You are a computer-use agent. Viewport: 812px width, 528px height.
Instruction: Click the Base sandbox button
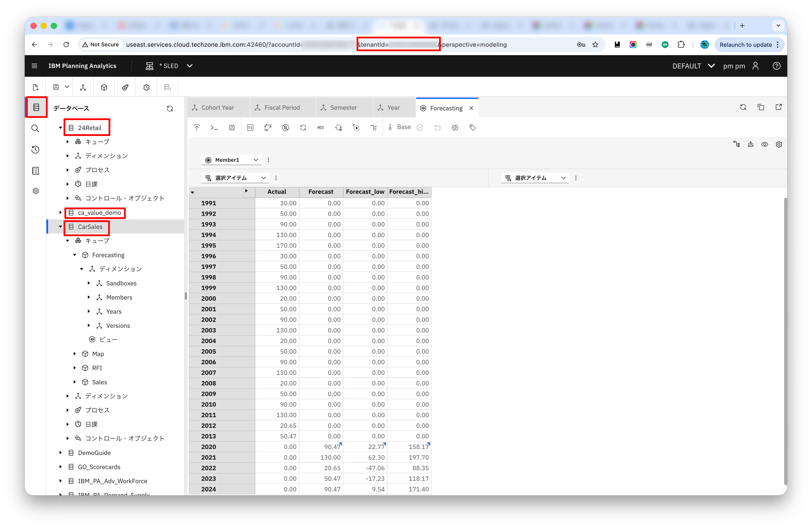[x=404, y=127]
